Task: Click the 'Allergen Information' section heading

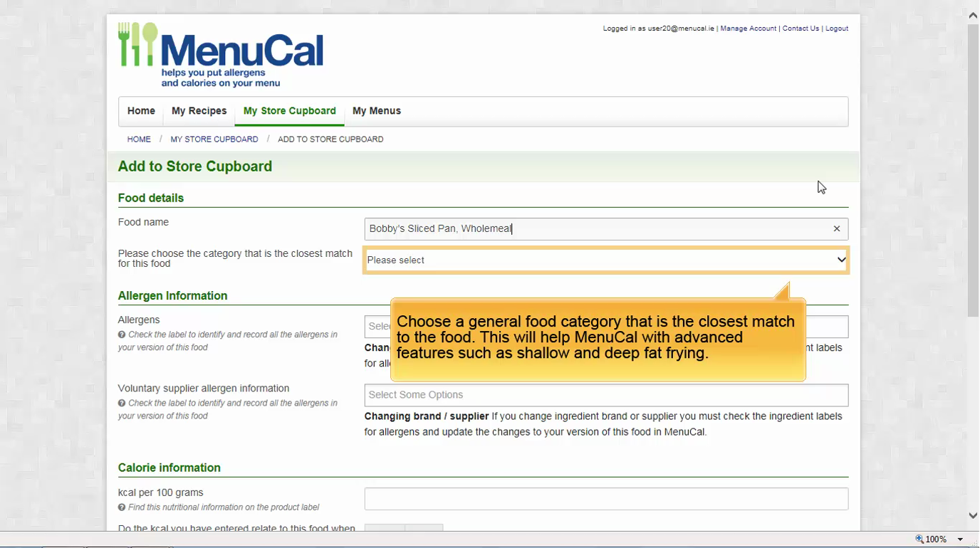Action: pyautogui.click(x=173, y=296)
